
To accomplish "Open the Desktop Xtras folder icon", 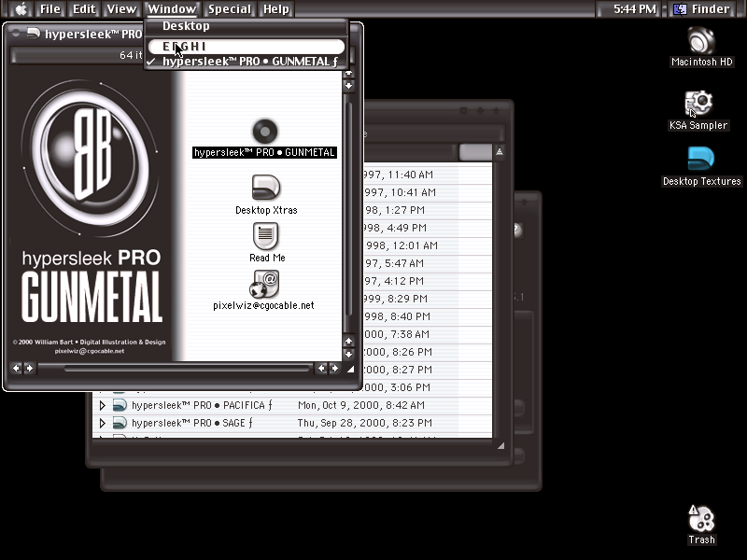I will click(x=266, y=188).
